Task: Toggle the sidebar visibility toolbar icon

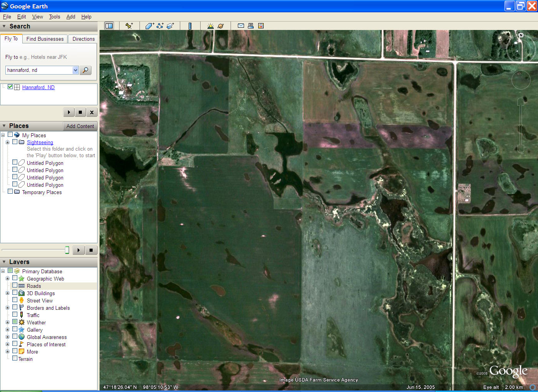Action: (109, 26)
